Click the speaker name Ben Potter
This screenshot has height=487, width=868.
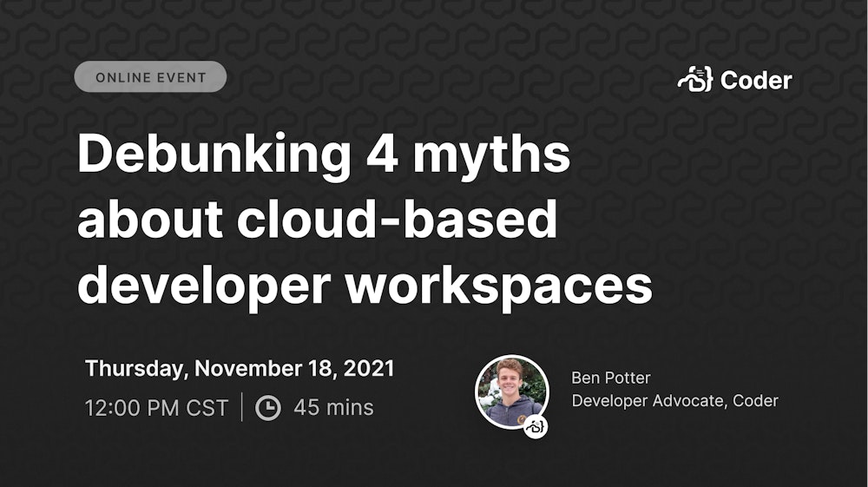coord(611,378)
